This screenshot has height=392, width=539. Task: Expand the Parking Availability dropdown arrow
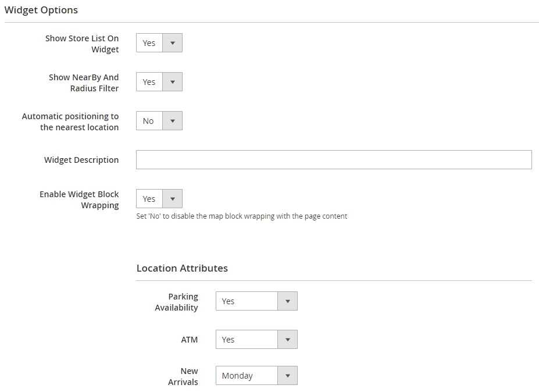click(x=287, y=301)
